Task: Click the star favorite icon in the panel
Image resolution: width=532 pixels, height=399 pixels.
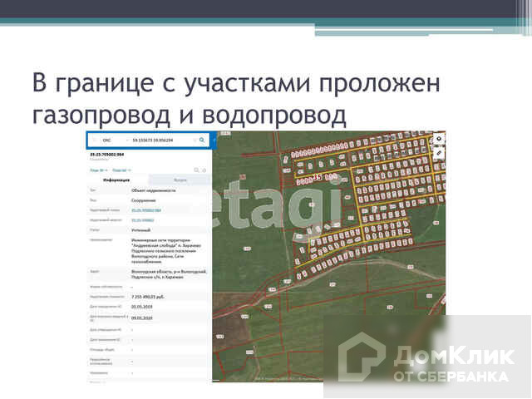Action: pyautogui.click(x=204, y=170)
